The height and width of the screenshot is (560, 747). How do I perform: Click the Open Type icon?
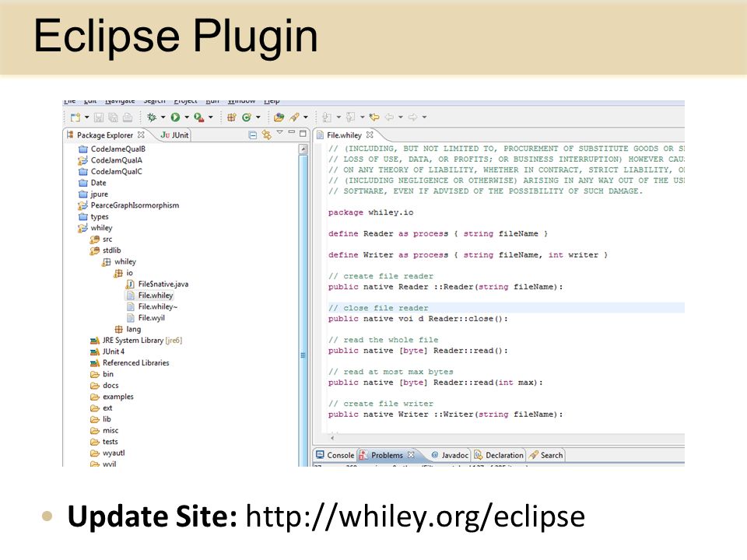[279, 117]
